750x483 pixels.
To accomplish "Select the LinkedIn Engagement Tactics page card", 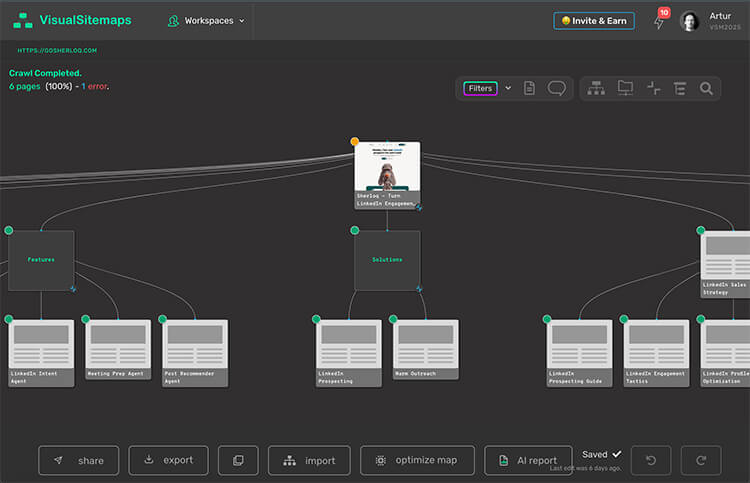I will (x=657, y=353).
